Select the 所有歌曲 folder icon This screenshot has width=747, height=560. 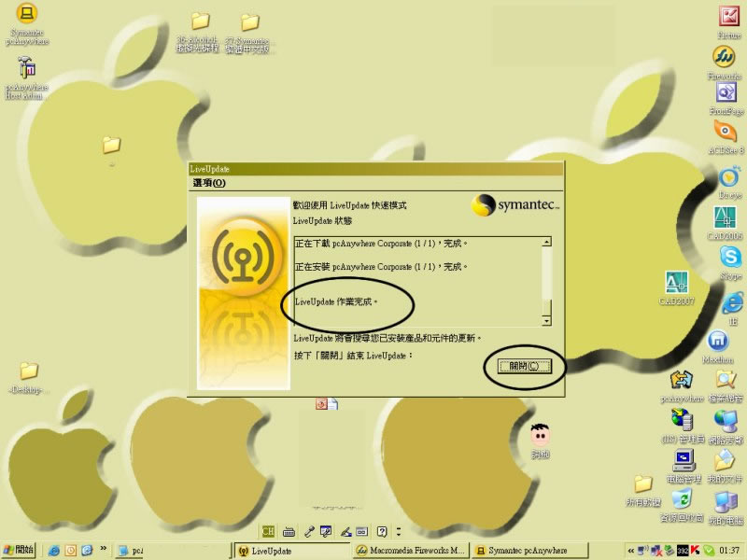tap(643, 491)
